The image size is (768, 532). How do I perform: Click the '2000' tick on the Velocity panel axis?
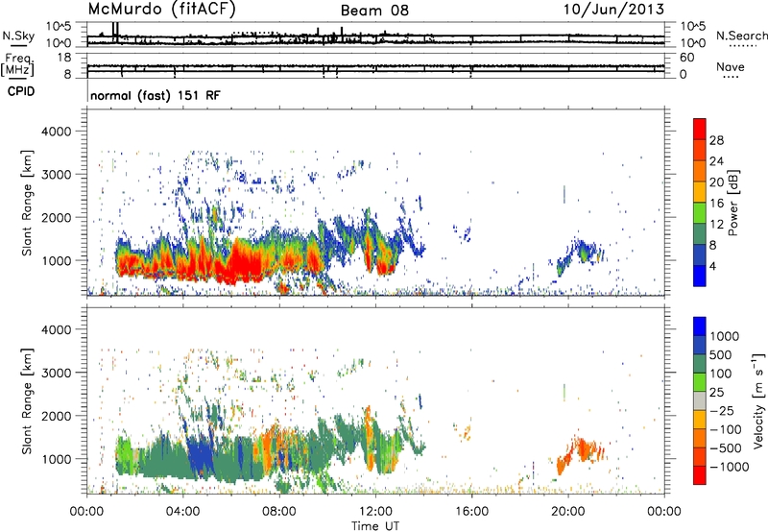[x=56, y=416]
